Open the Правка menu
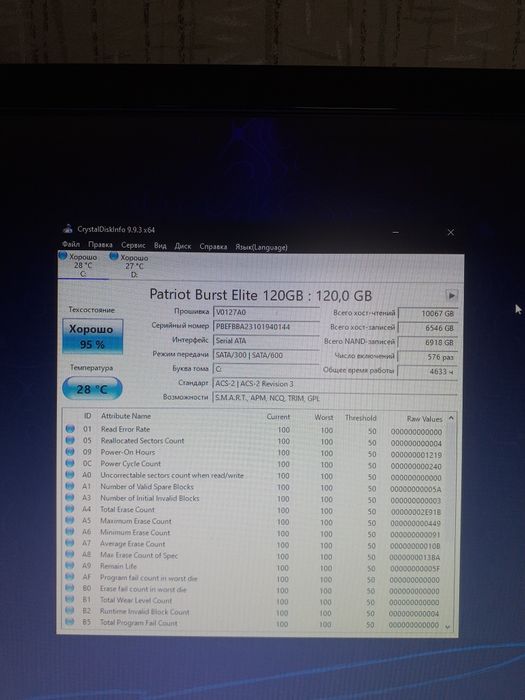This screenshot has width=525, height=700. tap(100, 245)
